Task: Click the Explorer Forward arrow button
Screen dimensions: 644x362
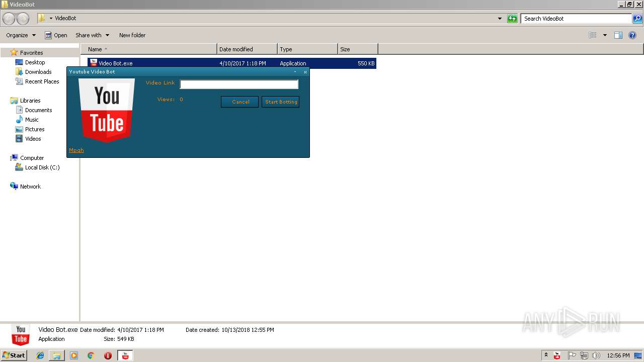Action: click(x=23, y=19)
